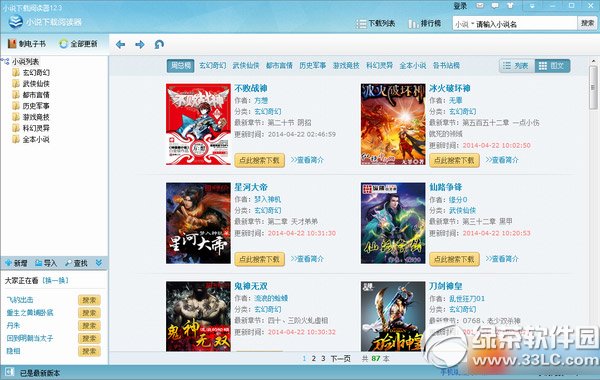Viewport: 600px width, 380px height.
Task: Click the 不败战神 book cover
Action: pyautogui.click(x=198, y=124)
